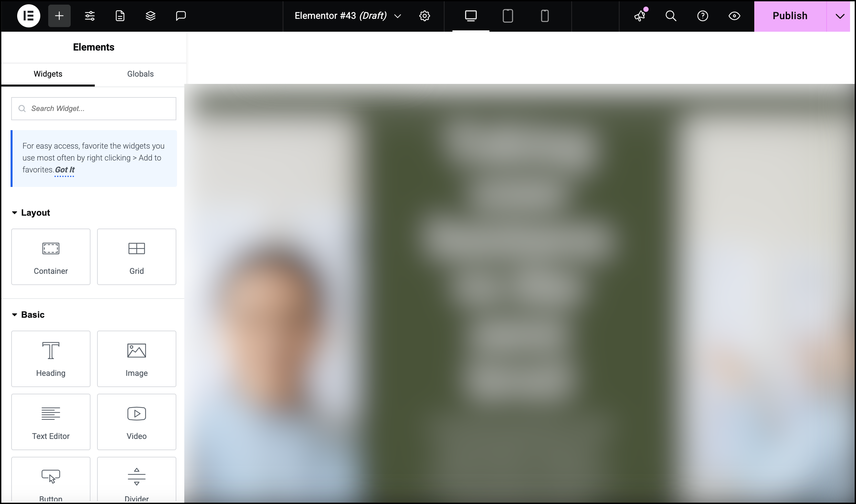Open the page templates library icon

coord(120,16)
